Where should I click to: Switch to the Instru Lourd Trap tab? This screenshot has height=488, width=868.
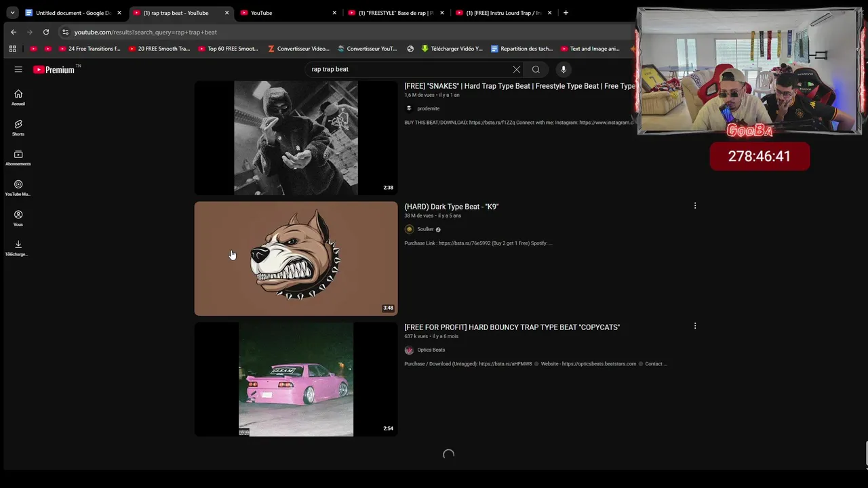pyautogui.click(x=504, y=13)
